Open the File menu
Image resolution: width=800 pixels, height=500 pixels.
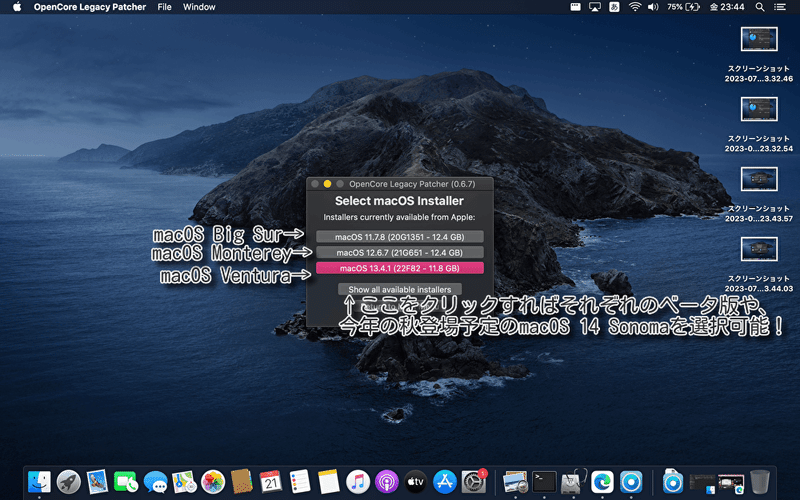coord(164,7)
